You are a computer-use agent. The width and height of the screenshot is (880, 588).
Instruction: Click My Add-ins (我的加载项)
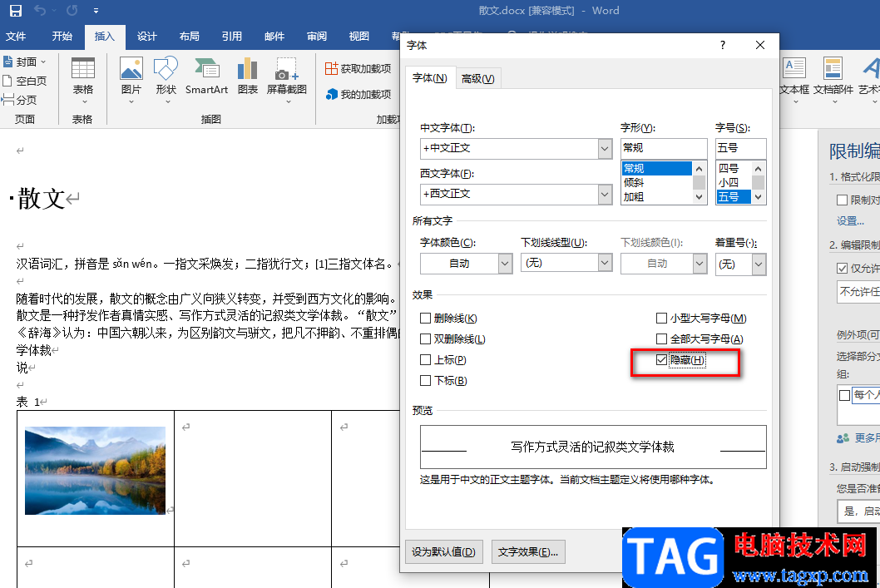pos(358,94)
